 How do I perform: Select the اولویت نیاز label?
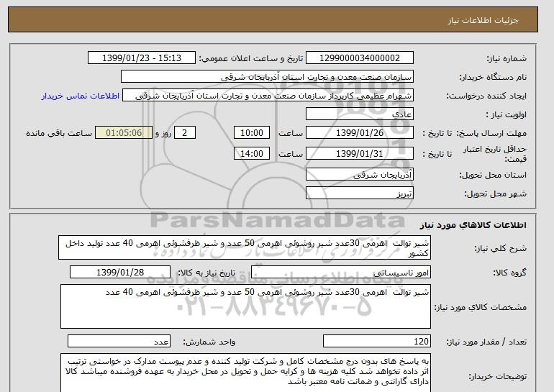(x=507, y=115)
